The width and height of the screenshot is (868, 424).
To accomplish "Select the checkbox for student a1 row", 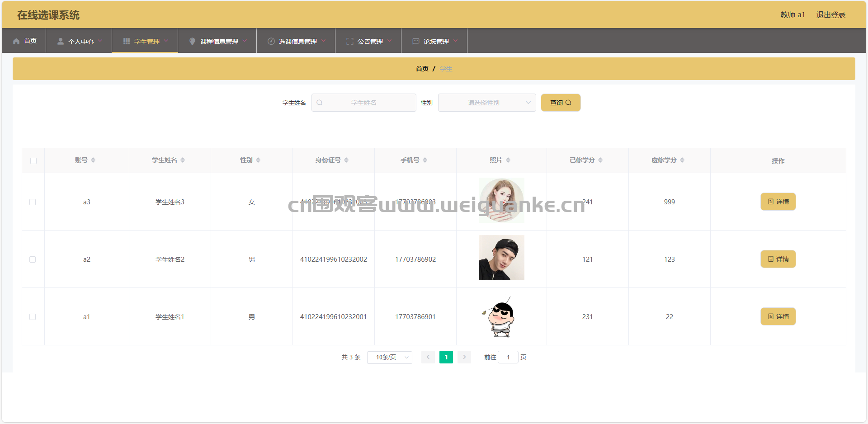I will click(33, 317).
